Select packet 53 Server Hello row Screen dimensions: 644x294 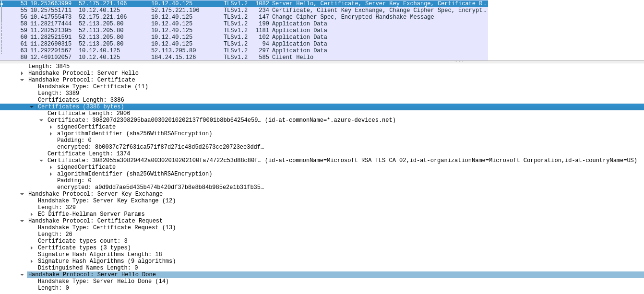(x=244, y=4)
